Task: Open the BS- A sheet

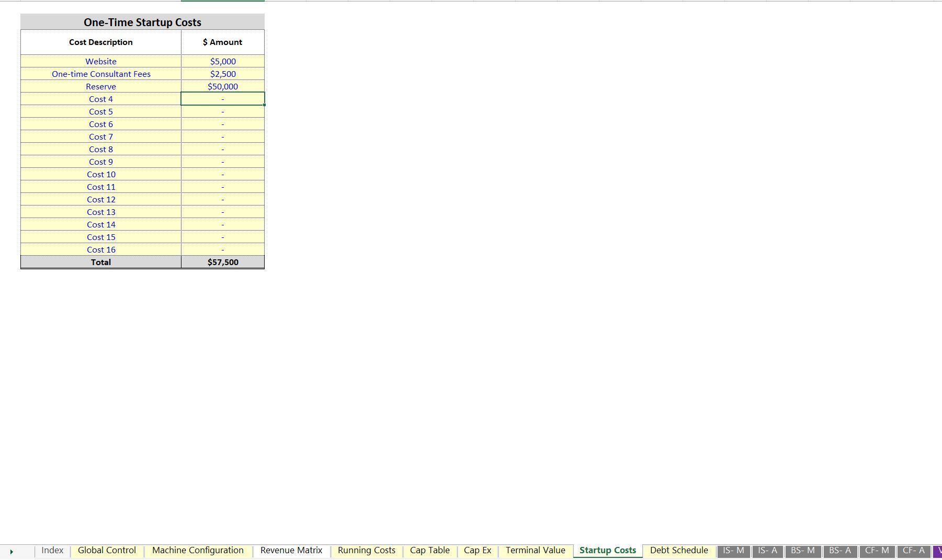Action: [840, 550]
